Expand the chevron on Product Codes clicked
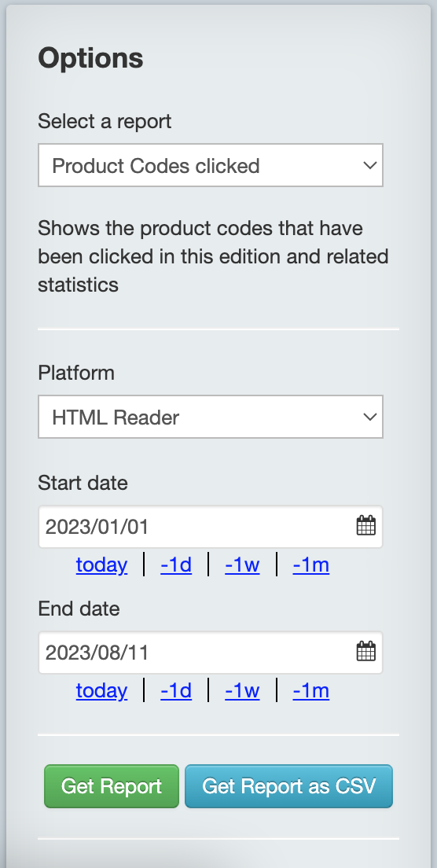This screenshot has height=868, width=437. [370, 165]
